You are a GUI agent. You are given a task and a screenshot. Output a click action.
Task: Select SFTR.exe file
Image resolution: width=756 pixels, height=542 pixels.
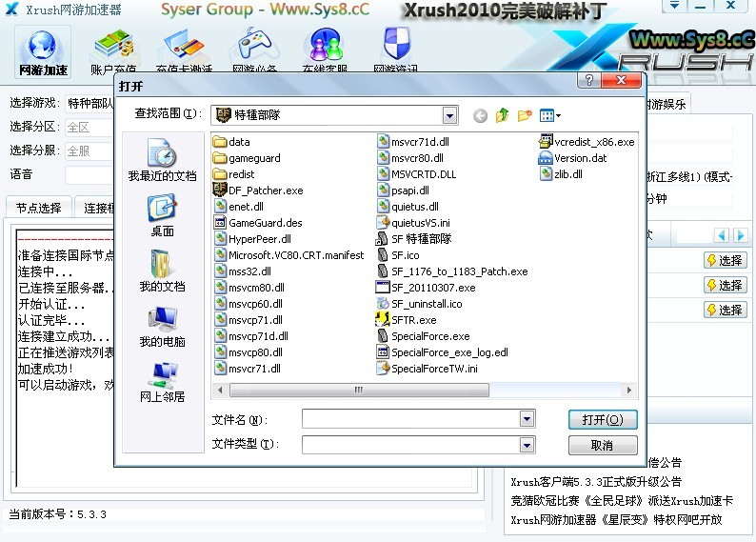point(406,320)
